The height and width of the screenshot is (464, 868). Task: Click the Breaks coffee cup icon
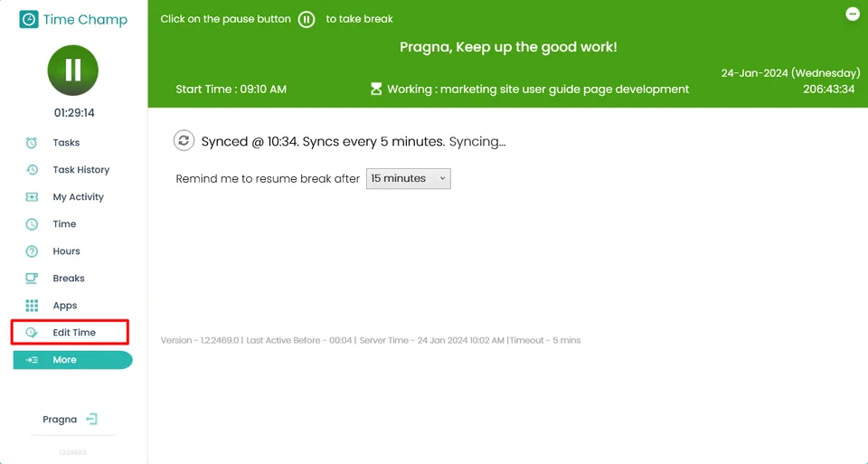(32, 279)
